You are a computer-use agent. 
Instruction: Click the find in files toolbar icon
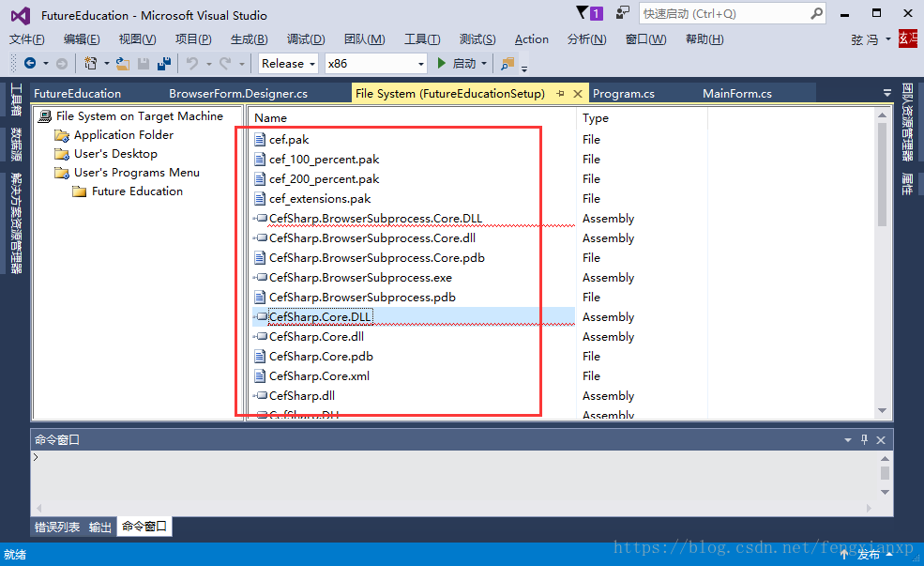[x=507, y=63]
